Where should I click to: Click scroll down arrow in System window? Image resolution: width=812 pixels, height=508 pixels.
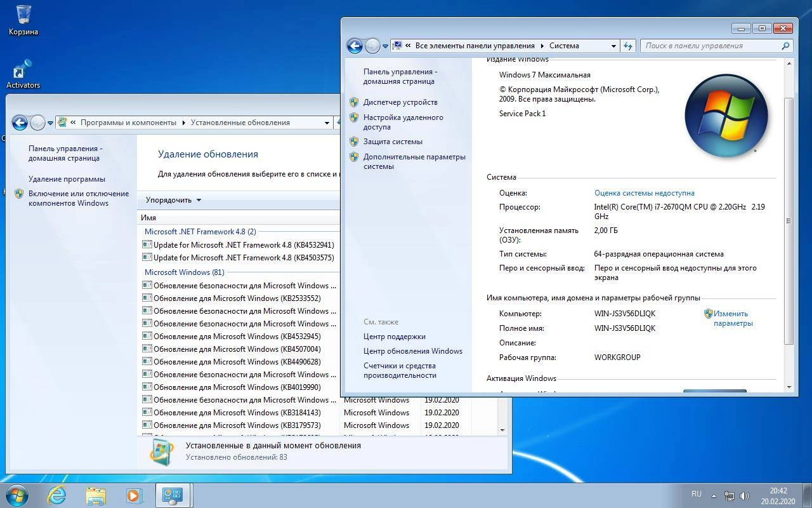click(x=789, y=387)
